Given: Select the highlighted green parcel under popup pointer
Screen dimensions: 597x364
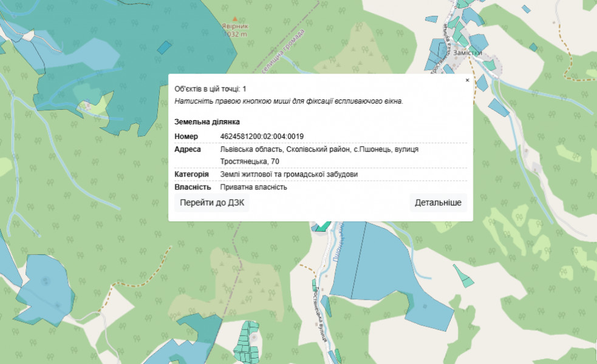Looking at the screenshot, I should coord(323,226).
